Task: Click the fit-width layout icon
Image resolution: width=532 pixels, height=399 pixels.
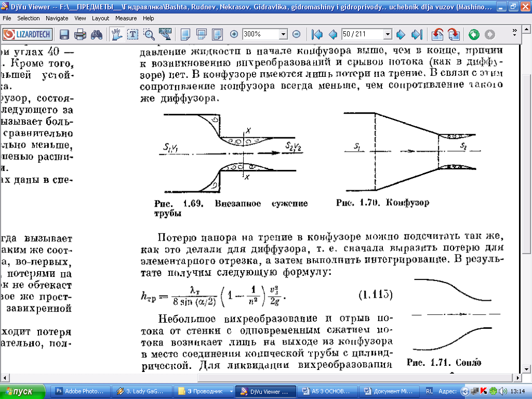Action: tap(202, 34)
